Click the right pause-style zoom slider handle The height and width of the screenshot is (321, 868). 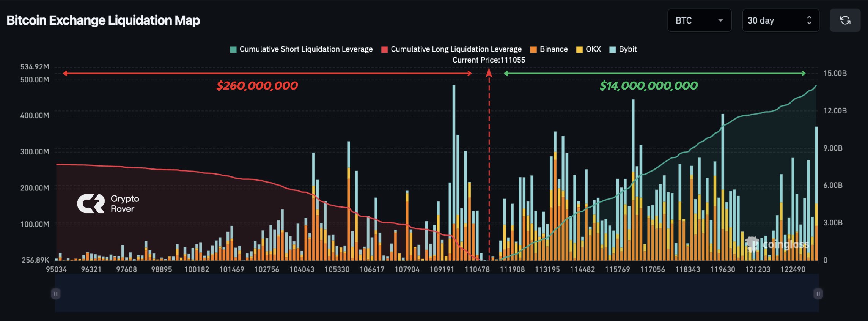(818, 294)
